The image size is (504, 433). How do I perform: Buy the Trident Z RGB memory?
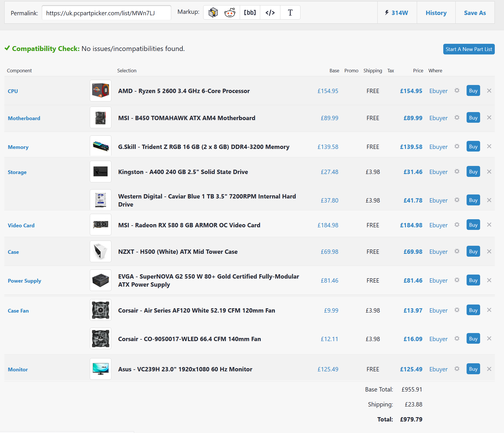tap(473, 146)
